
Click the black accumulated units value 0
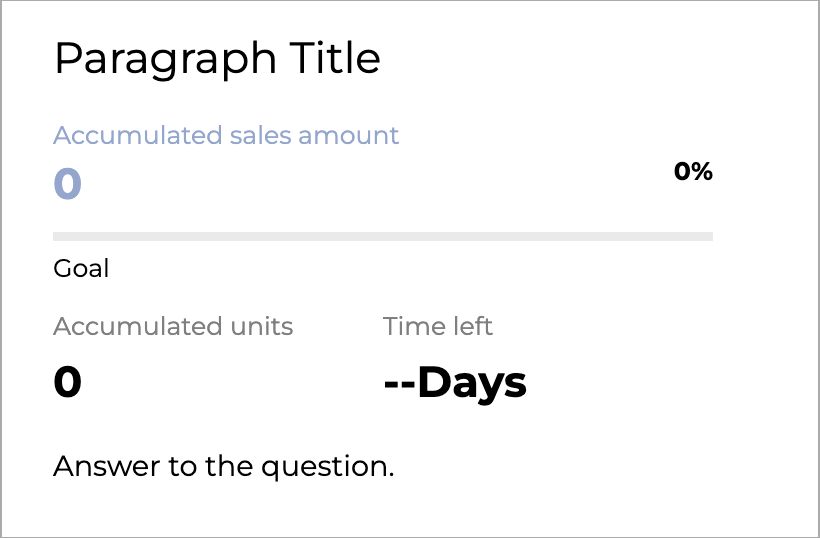click(x=67, y=382)
